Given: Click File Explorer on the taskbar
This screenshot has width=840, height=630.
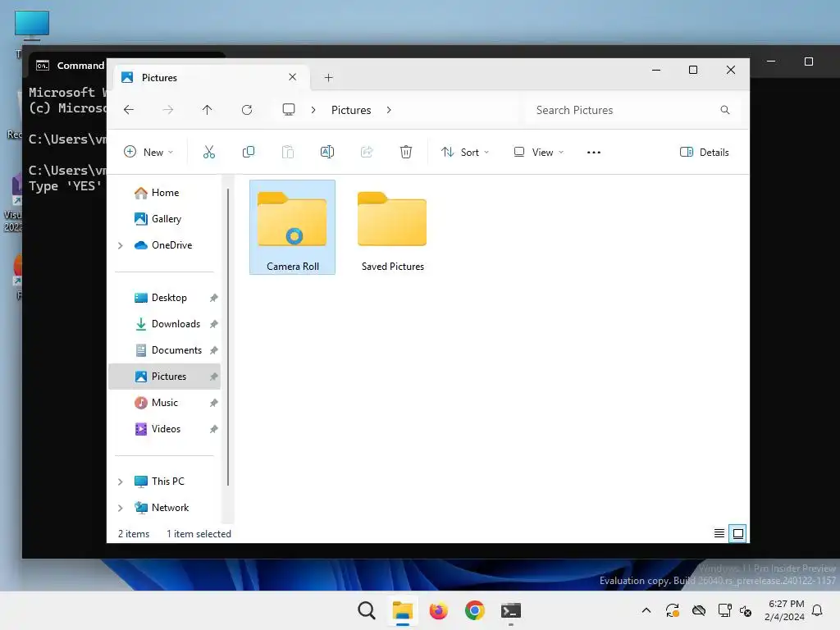Looking at the screenshot, I should point(402,610).
